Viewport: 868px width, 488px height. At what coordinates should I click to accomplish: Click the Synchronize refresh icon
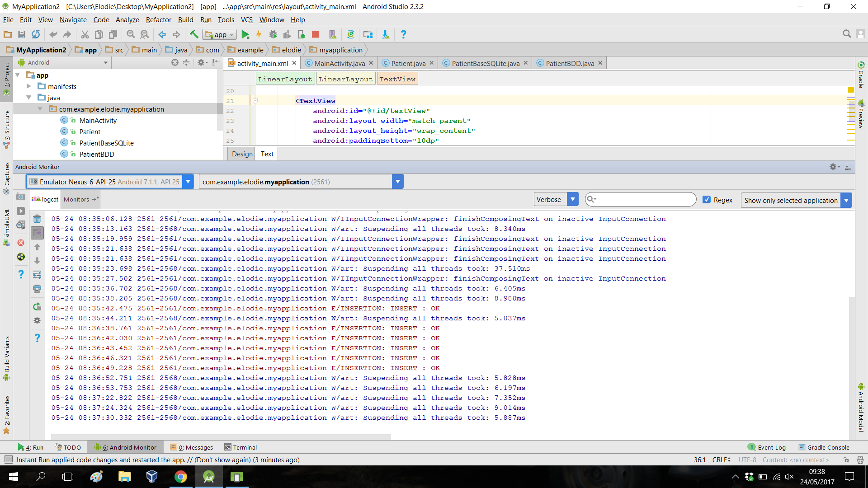click(x=36, y=34)
